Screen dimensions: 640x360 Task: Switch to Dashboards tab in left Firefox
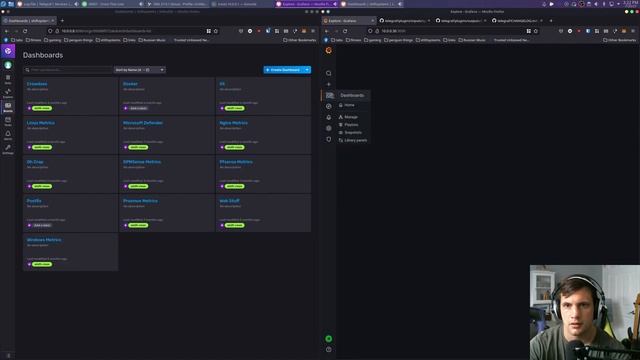(x=29, y=21)
